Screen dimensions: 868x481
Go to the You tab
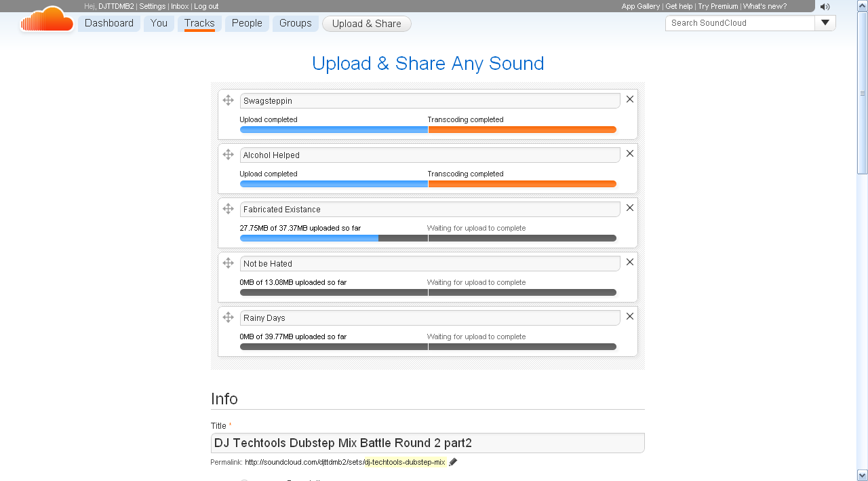pyautogui.click(x=159, y=23)
